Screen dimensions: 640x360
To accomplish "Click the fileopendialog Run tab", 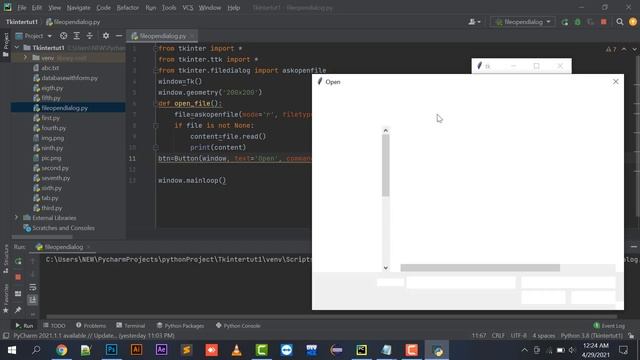I will [x=64, y=247].
